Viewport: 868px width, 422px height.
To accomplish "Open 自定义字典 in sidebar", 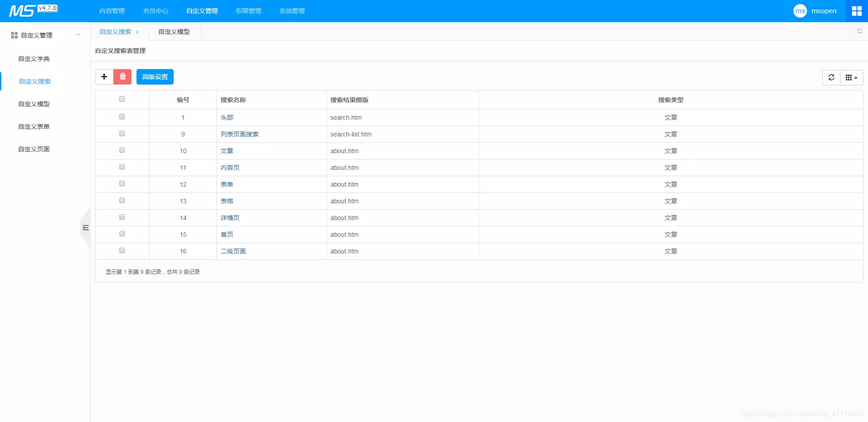I will click(x=34, y=59).
